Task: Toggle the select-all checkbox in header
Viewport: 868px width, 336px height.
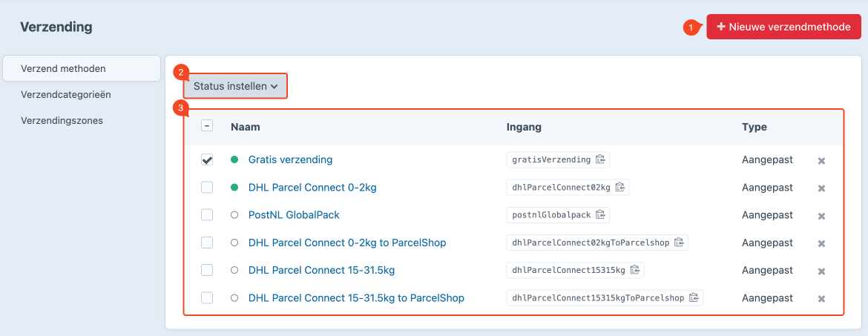Action: pos(207,126)
